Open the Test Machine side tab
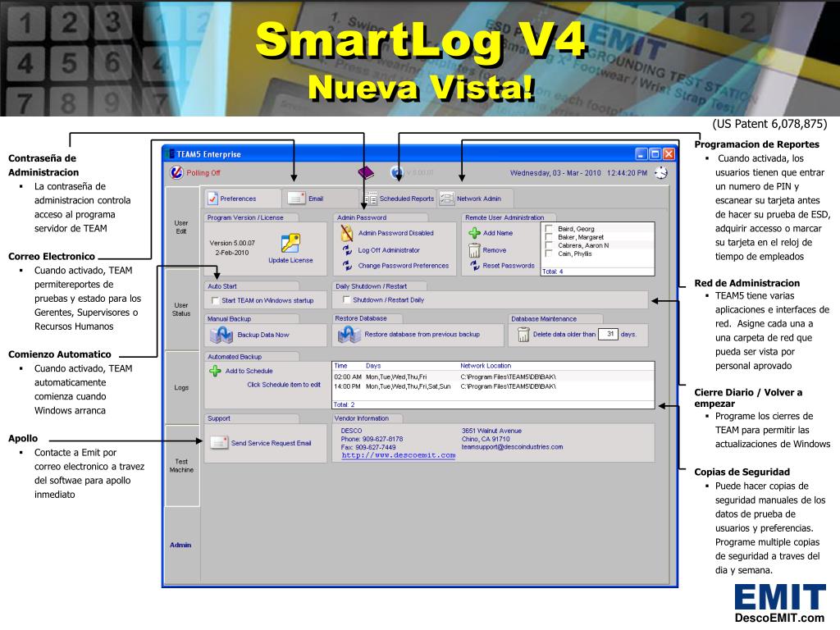Screen dimensions: 840x630 [x=181, y=466]
